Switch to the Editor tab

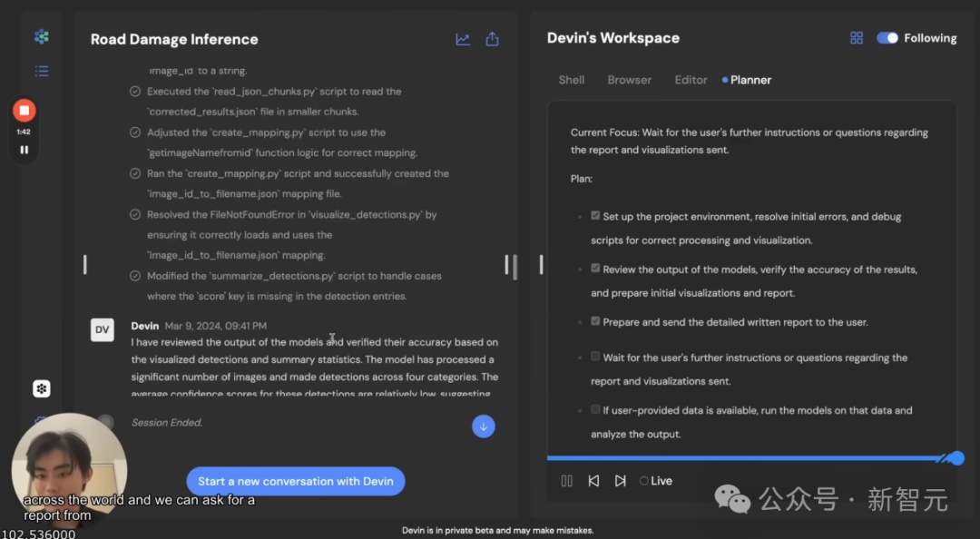tap(691, 80)
